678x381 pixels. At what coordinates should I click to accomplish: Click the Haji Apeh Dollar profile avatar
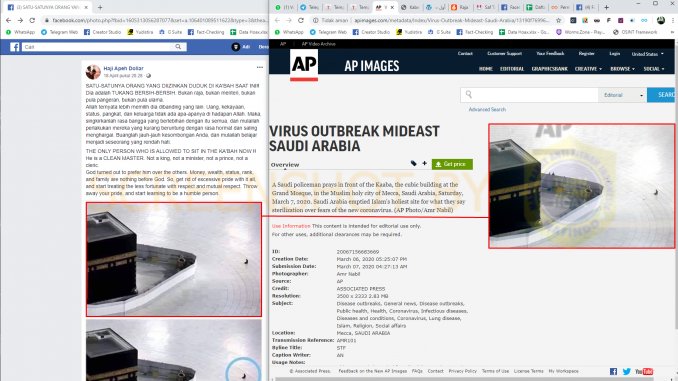(93, 72)
